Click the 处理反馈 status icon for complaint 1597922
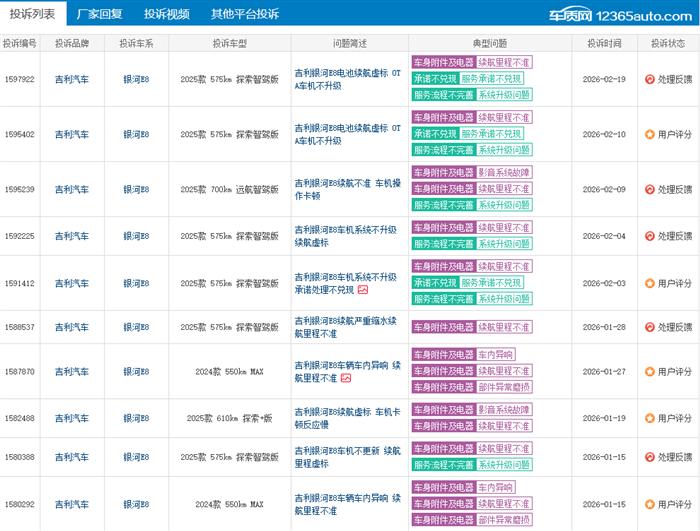700x531 pixels. click(649, 78)
